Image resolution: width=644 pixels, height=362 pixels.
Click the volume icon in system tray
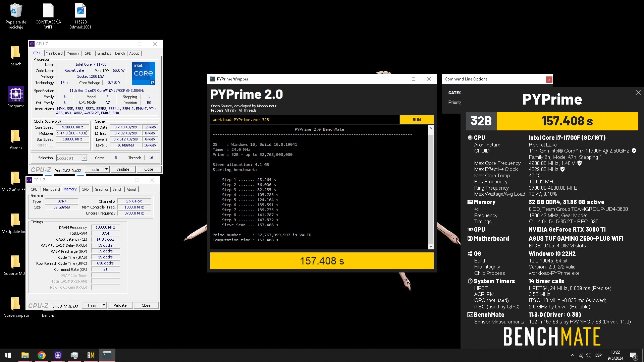[x=588, y=355]
